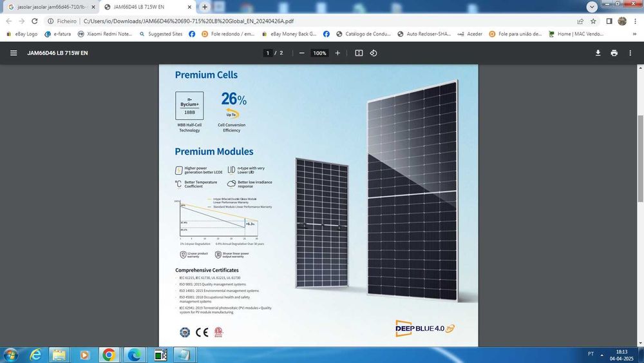The image size is (644, 363).
Task: Click the Comprehensive Certificates heading
Action: coord(207,270)
